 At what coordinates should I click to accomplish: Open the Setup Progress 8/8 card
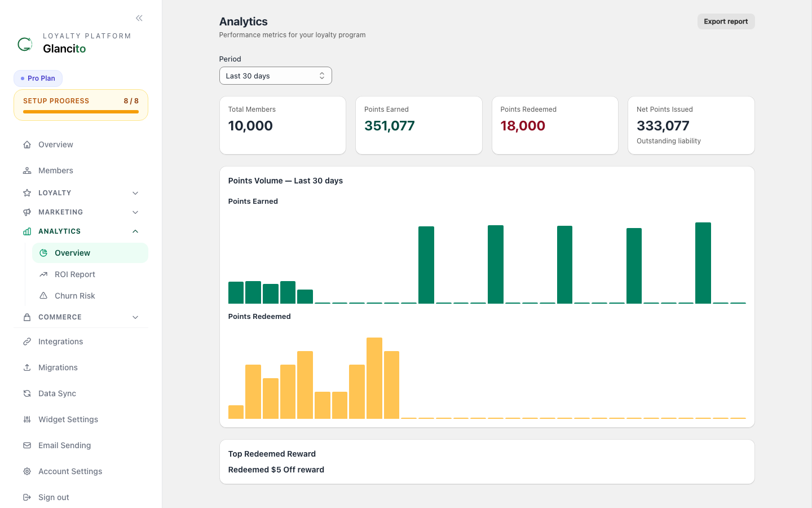click(81, 105)
